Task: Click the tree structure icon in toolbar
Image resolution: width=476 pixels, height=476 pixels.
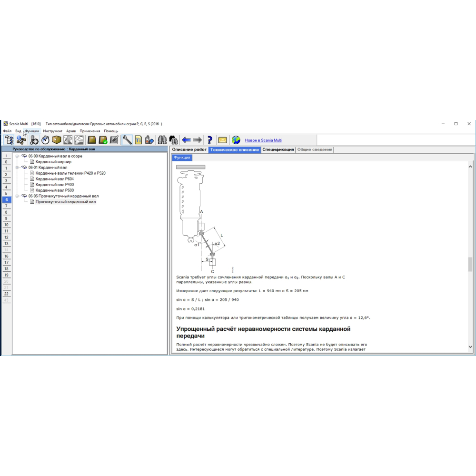Action: 9,140
